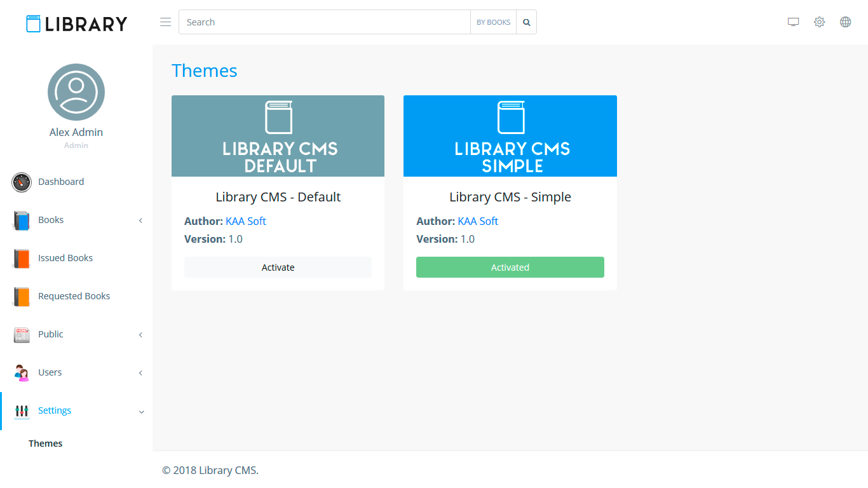This screenshot has width=868, height=488.
Task: Expand the Books submenu chevron
Action: (140, 220)
